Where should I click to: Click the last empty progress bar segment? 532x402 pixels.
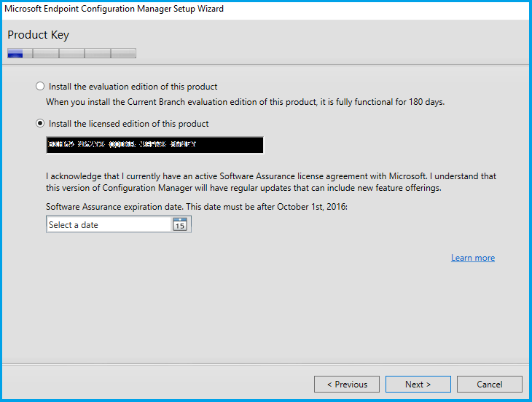[123, 53]
